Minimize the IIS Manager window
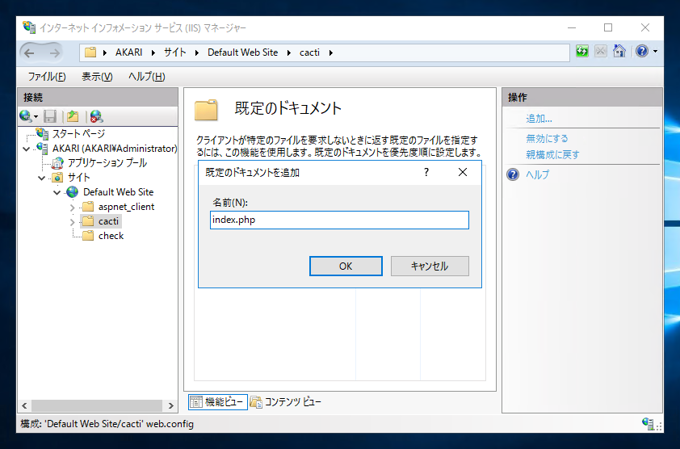Screen dimensions: 680x449 pyautogui.click(x=572, y=28)
